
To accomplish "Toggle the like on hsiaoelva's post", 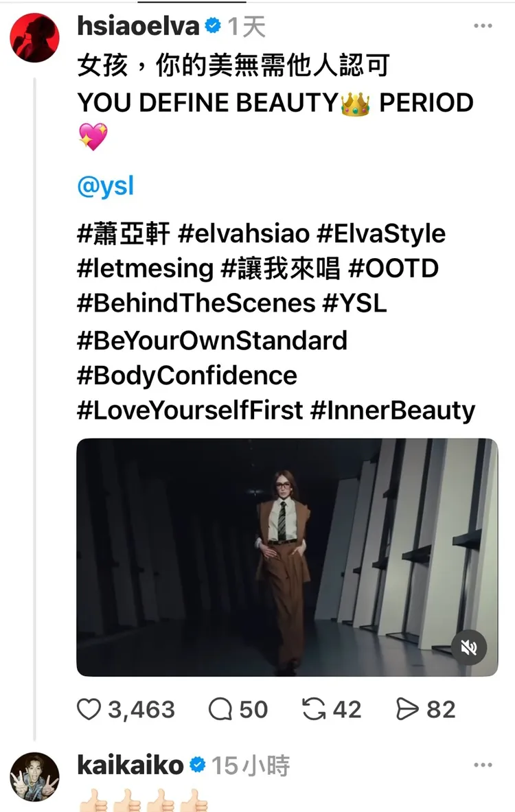I will 90,709.
